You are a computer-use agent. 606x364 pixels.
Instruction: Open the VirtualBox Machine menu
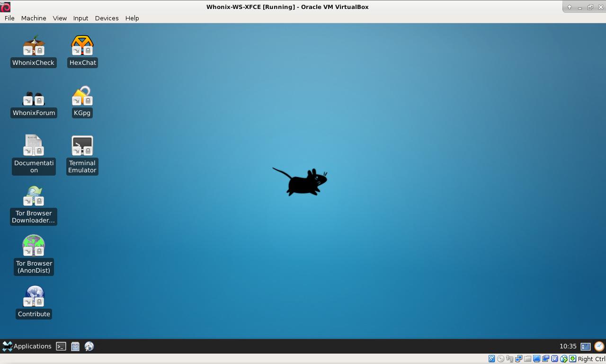point(34,18)
